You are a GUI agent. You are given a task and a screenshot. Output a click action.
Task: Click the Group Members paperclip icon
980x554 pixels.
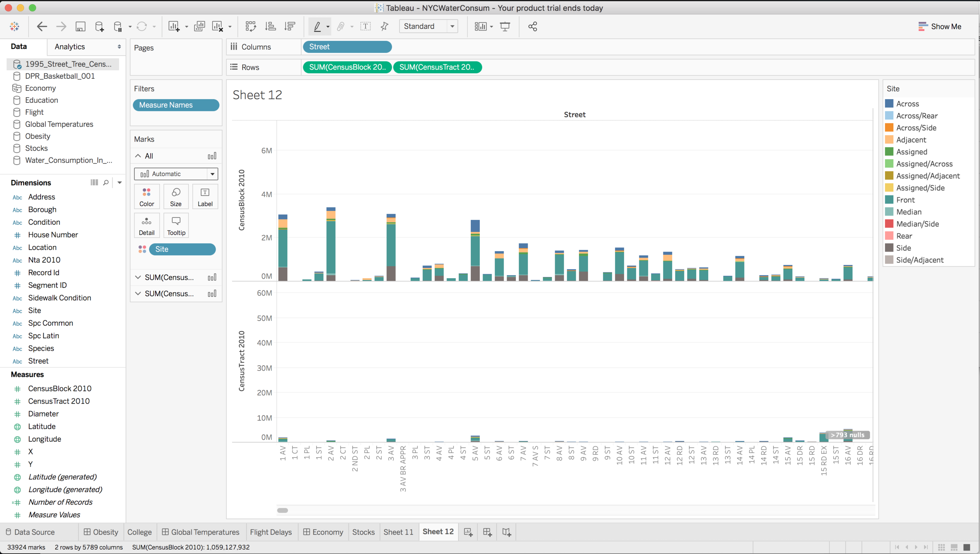coord(341,26)
